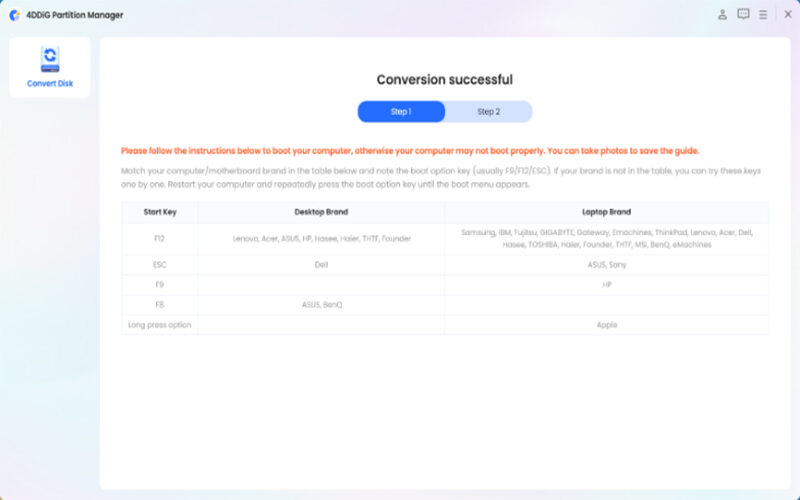
Task: Select the F12 start key cell
Action: pyautogui.click(x=160, y=238)
